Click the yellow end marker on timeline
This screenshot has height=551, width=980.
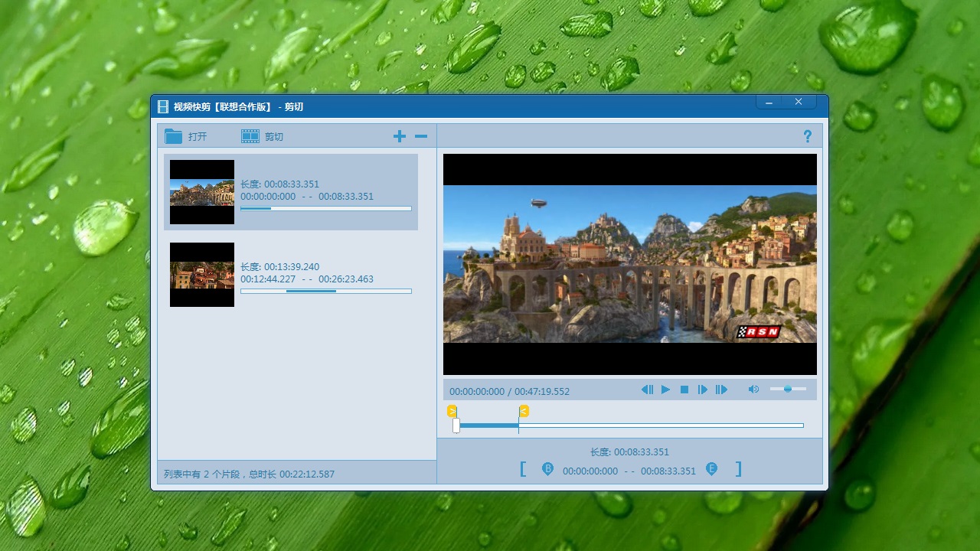524,411
